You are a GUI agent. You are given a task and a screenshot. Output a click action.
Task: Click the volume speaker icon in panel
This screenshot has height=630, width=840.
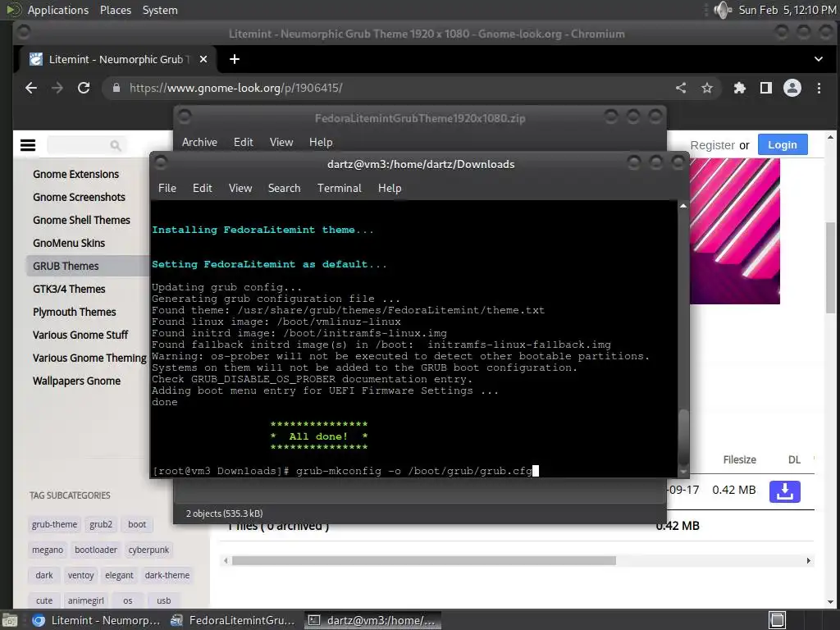[x=723, y=10]
